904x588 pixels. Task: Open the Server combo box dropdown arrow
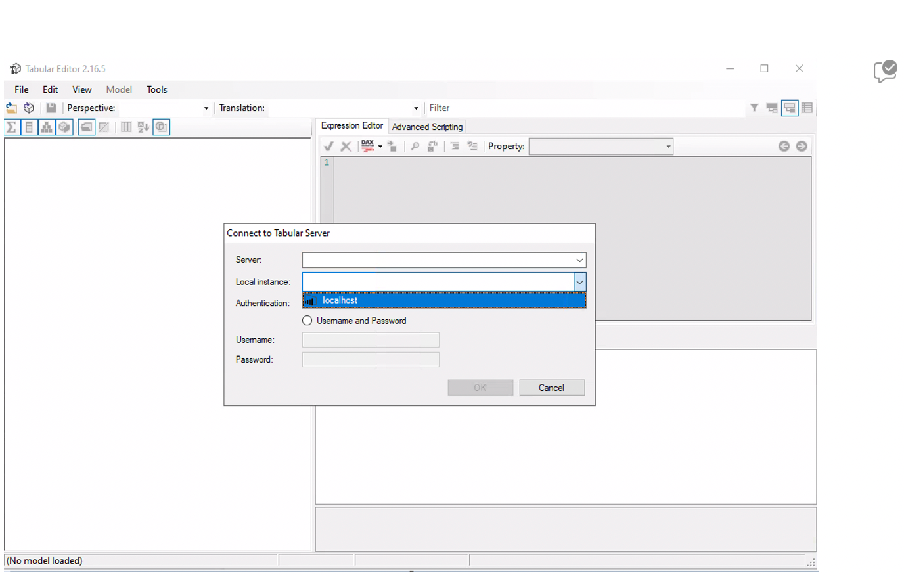pos(579,260)
